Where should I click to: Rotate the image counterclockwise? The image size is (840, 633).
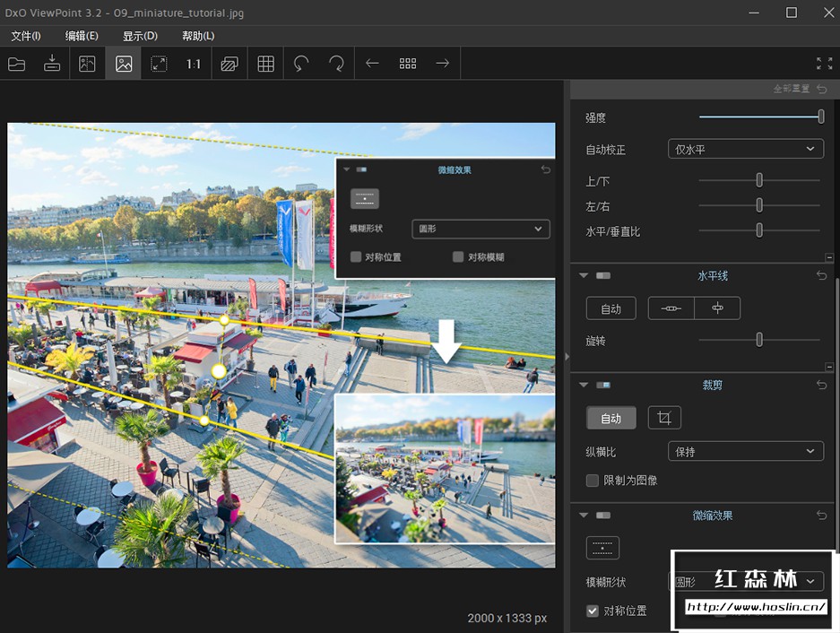tap(301, 63)
